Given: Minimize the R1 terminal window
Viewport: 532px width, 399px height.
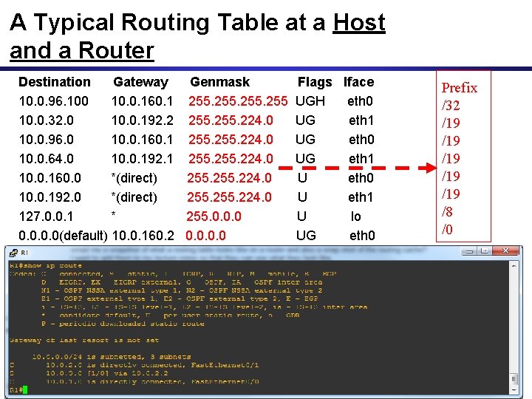Looking at the screenshot, I should pyautogui.click(x=469, y=251).
